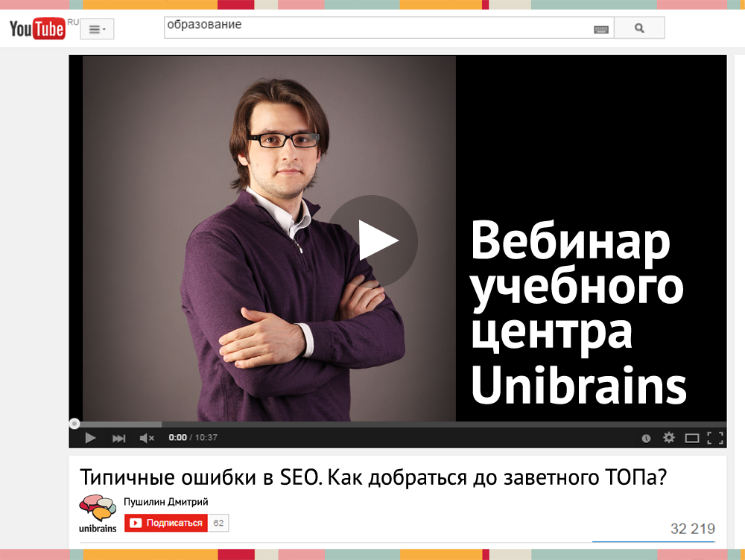Image resolution: width=745 pixels, height=560 pixels.
Task: Toggle theater mode player size
Action: click(x=692, y=438)
